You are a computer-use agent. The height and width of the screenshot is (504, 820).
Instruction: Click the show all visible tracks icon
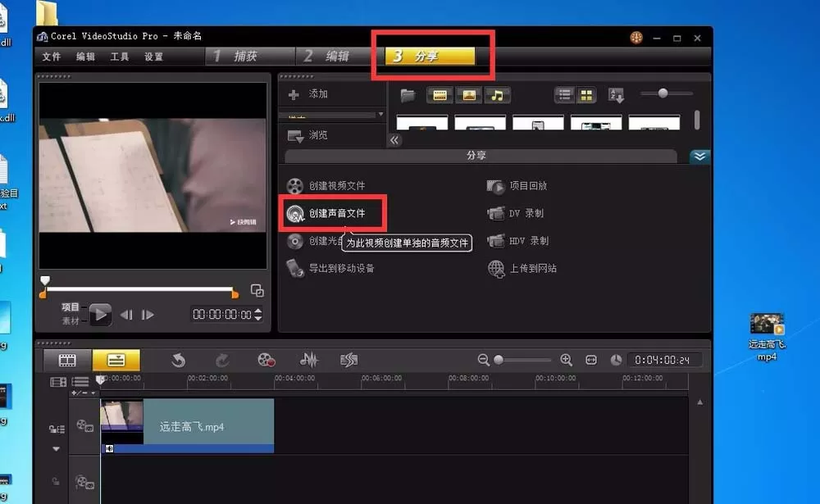(58, 382)
